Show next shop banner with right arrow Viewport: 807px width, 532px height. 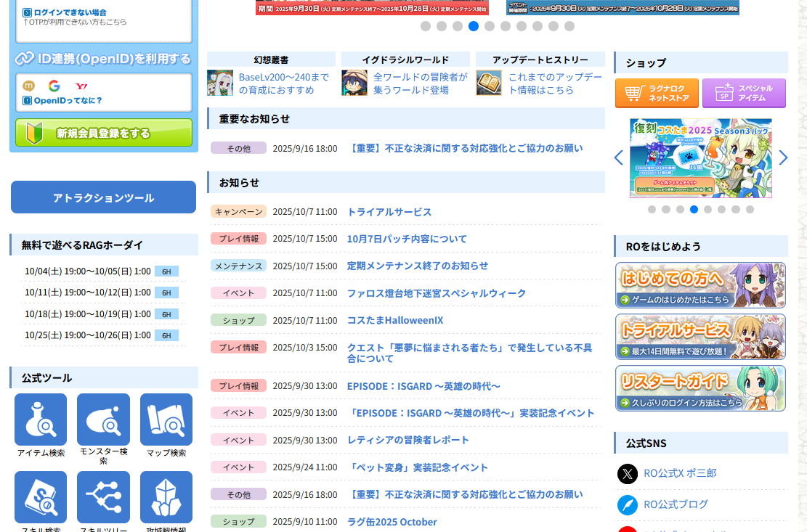point(783,157)
